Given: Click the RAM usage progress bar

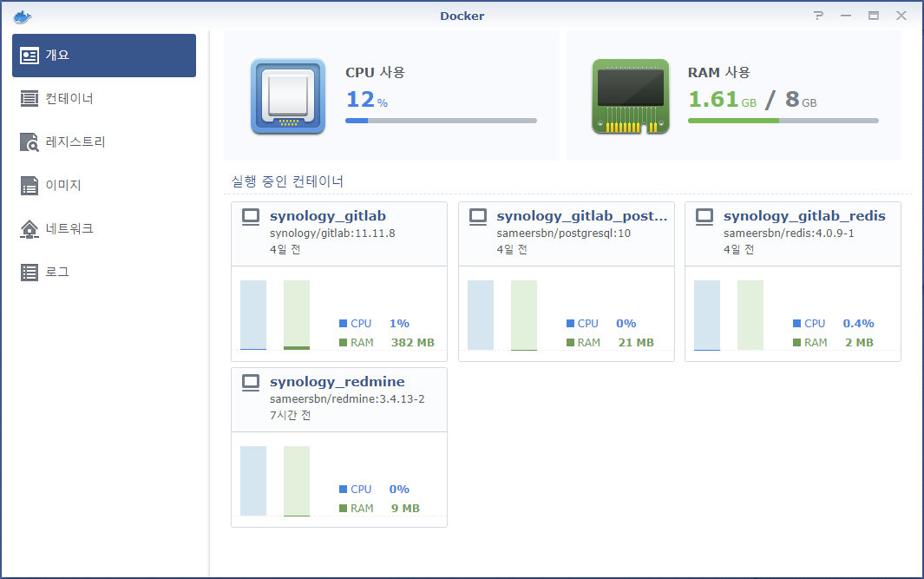Looking at the screenshot, I should tap(783, 121).
